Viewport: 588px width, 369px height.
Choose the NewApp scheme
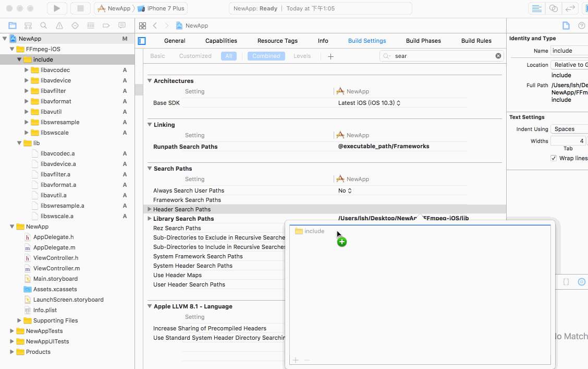pos(114,8)
